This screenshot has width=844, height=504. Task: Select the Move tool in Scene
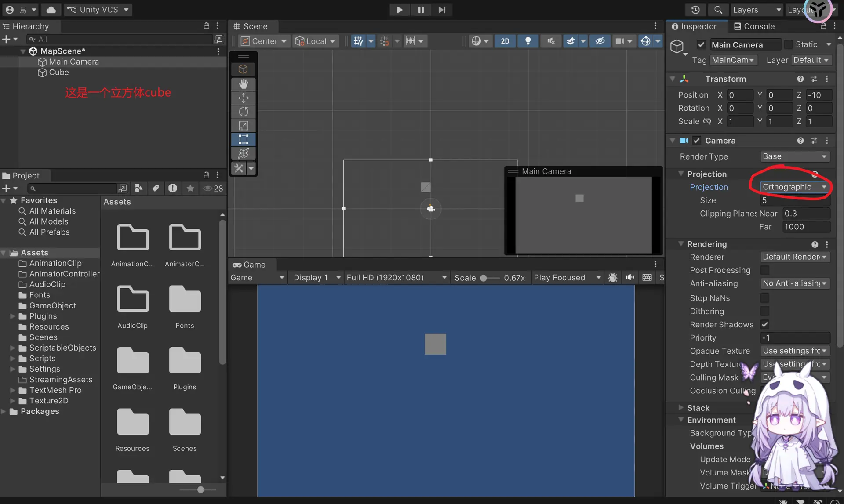pos(243,98)
